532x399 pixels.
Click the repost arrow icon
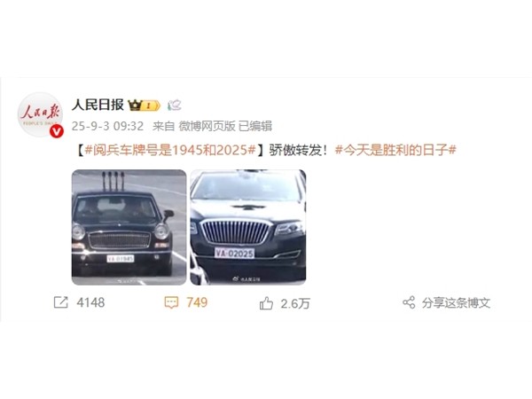point(61,302)
